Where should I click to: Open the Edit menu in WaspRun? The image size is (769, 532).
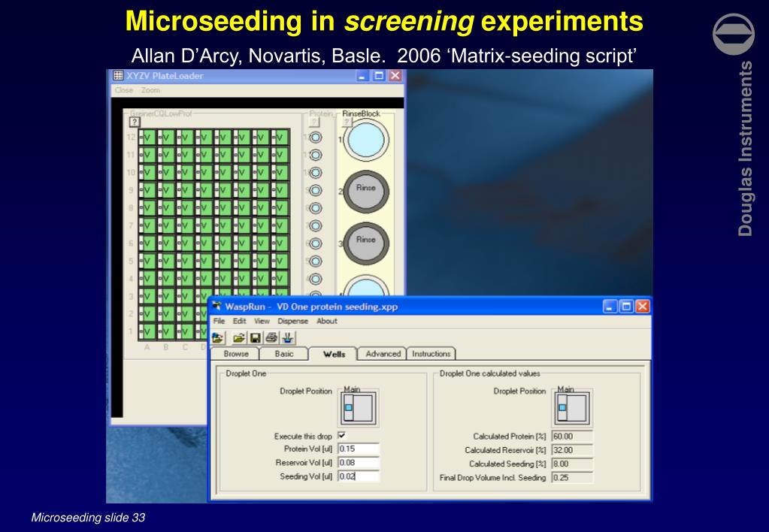[239, 321]
